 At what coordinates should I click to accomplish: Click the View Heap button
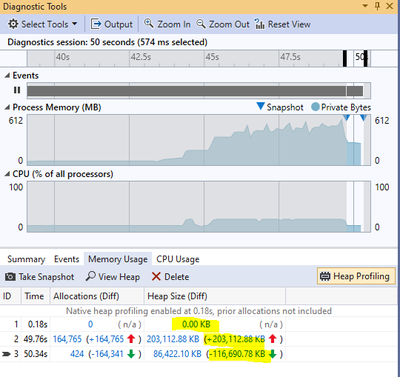(113, 277)
